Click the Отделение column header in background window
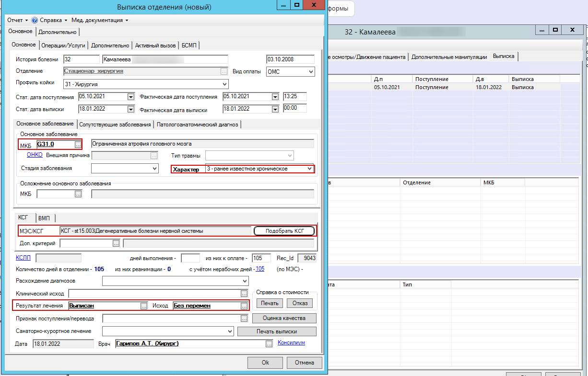This screenshot has height=376, width=588. point(440,182)
